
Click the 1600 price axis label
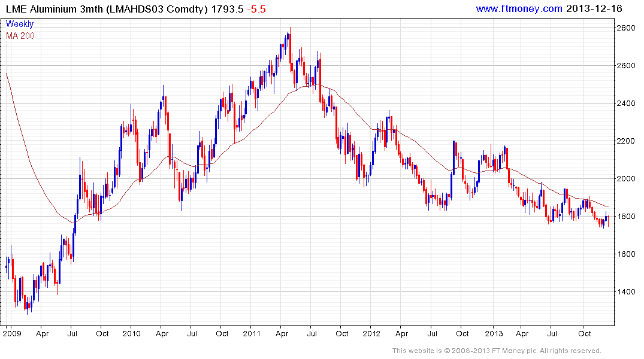click(x=625, y=254)
